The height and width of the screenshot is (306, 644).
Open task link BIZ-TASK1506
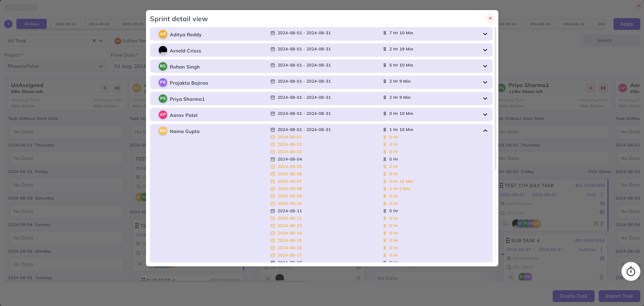click(590, 185)
